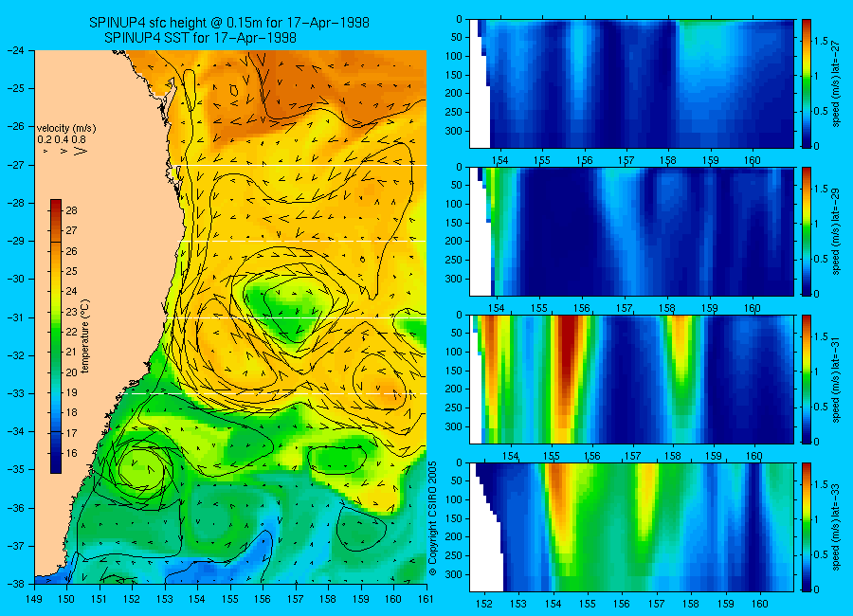Click the temperature color bar on the map

pyautogui.click(x=56, y=336)
